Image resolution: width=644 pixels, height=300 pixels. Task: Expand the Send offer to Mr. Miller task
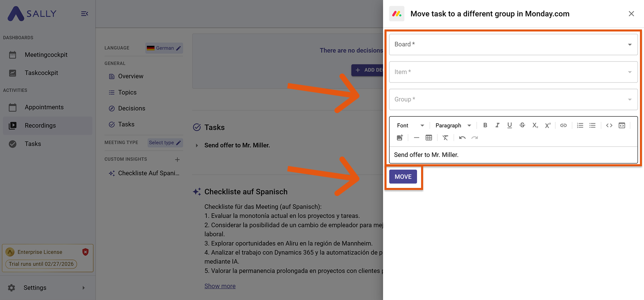pos(197,145)
